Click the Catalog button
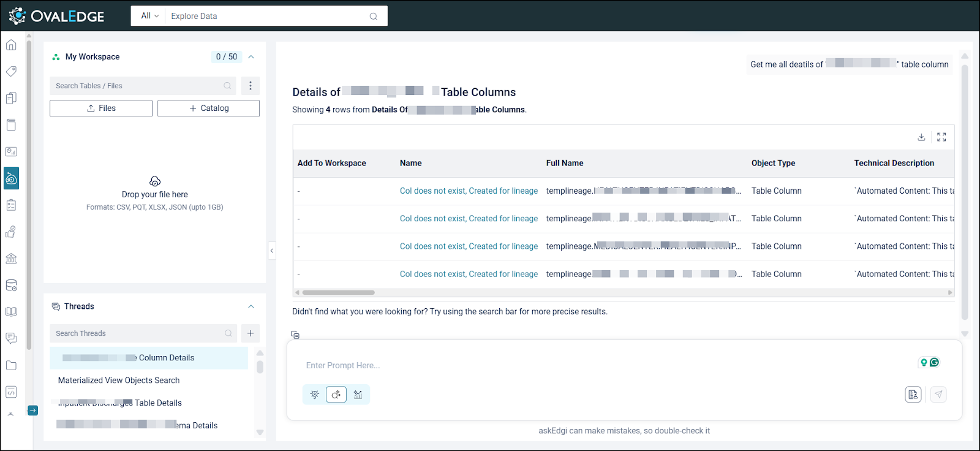980x451 pixels. [208, 108]
